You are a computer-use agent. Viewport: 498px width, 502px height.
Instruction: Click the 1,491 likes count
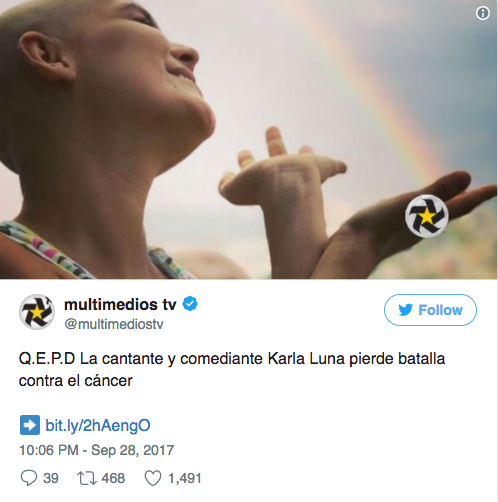(x=185, y=478)
